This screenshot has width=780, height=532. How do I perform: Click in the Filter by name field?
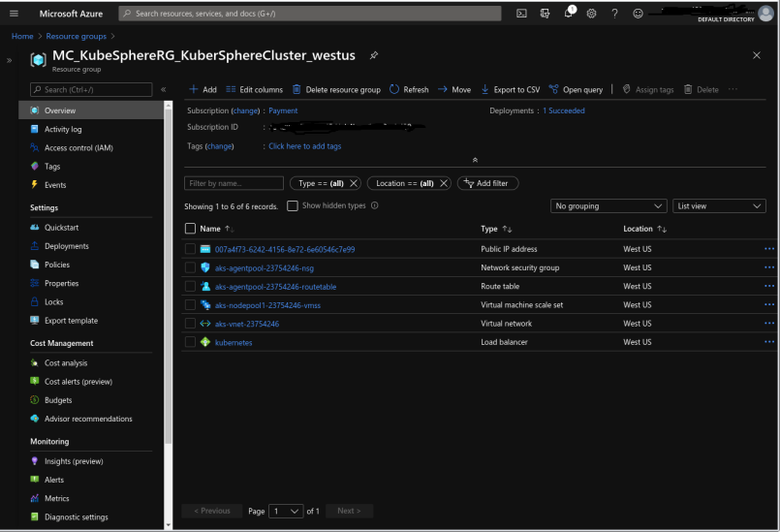click(234, 183)
